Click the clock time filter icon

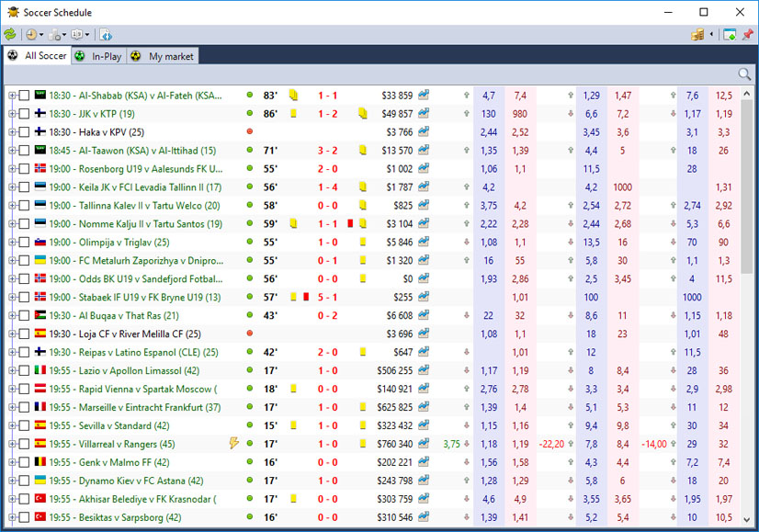(31, 34)
